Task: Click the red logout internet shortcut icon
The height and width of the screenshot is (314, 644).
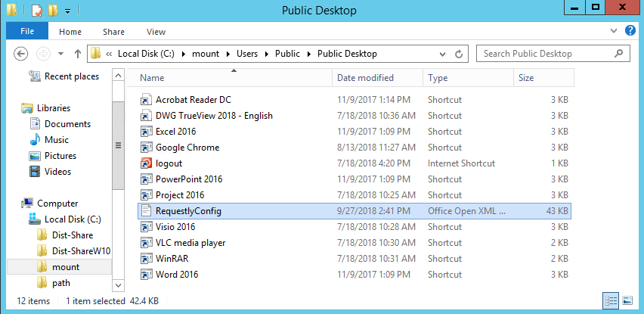Action: [x=146, y=163]
